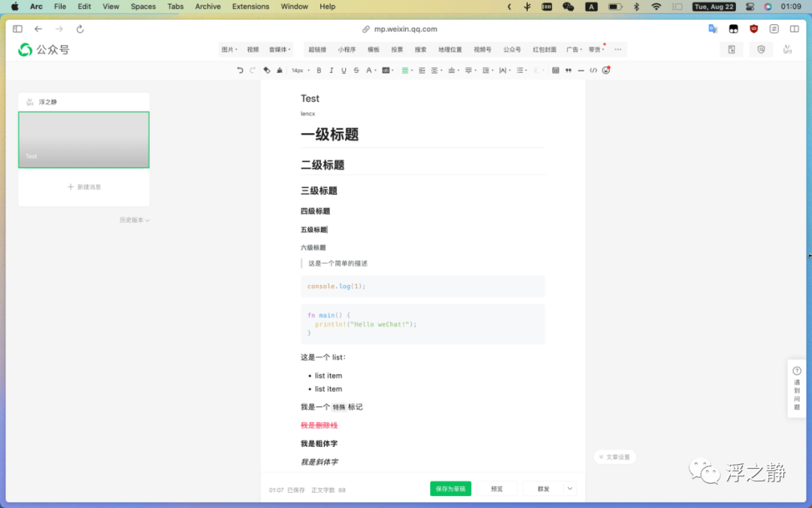Insert a code block

(x=593, y=71)
